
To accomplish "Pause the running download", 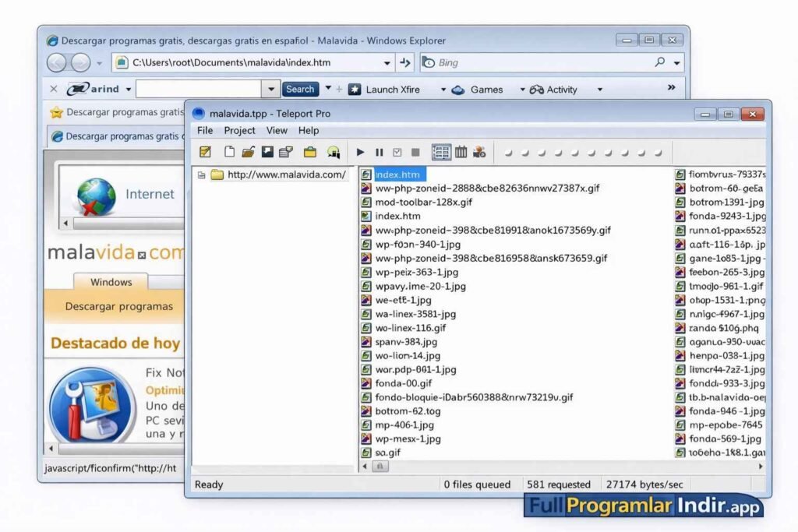I will [x=380, y=153].
